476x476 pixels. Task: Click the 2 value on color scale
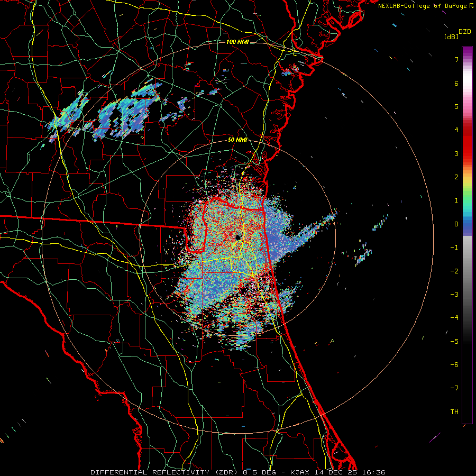tap(456, 177)
